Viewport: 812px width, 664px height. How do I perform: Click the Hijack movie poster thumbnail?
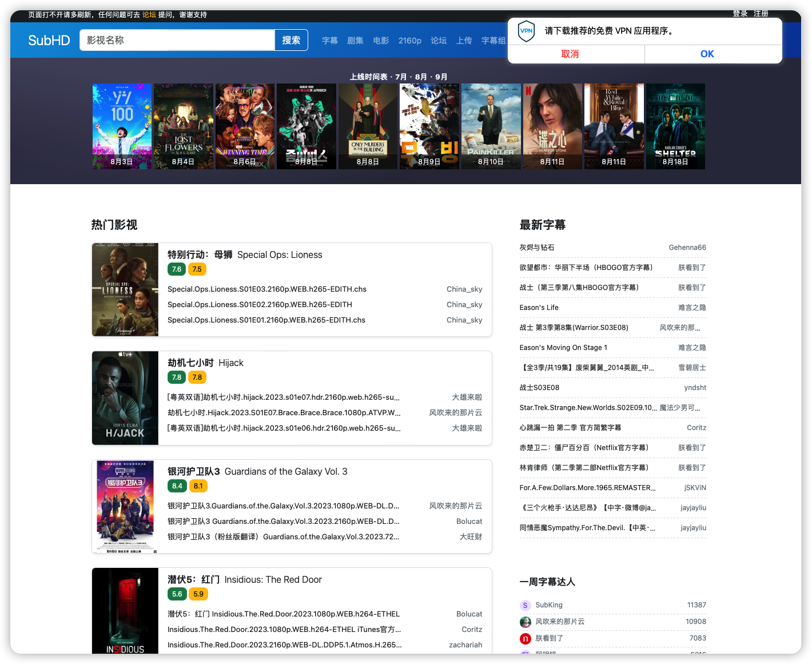click(x=125, y=397)
